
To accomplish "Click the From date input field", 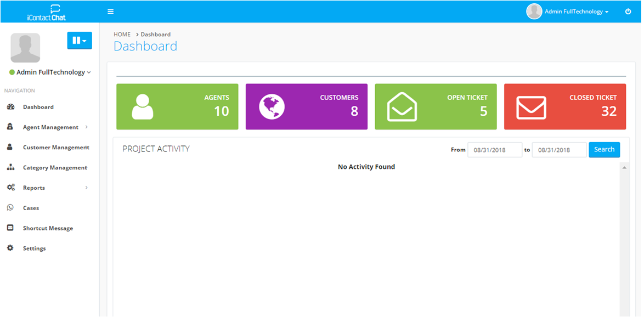I will (494, 150).
